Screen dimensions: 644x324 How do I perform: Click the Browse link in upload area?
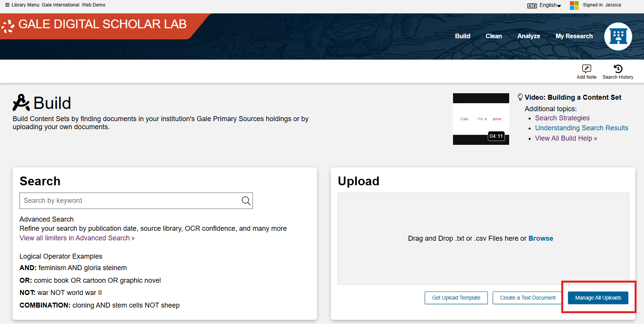click(540, 238)
